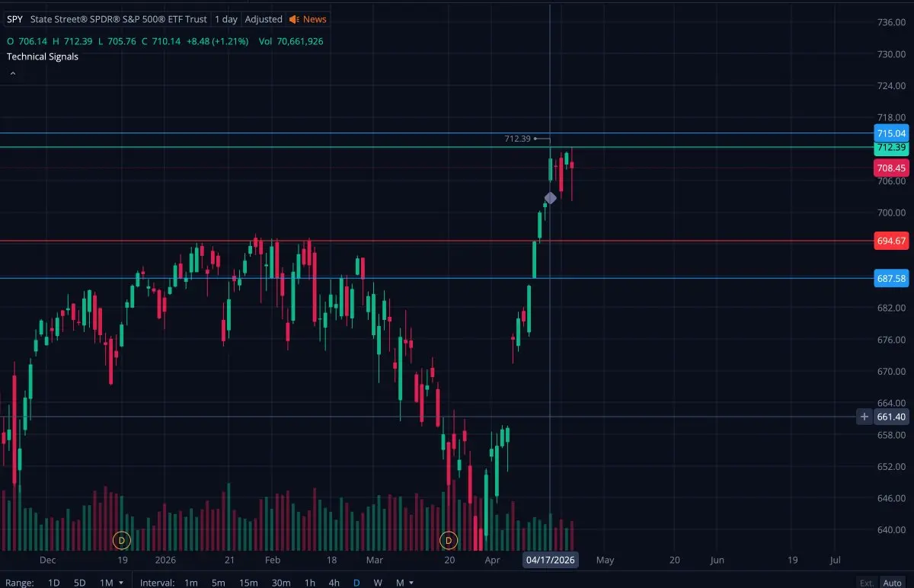Select the 5m interval
This screenshot has height=588, width=914.
(219, 583)
